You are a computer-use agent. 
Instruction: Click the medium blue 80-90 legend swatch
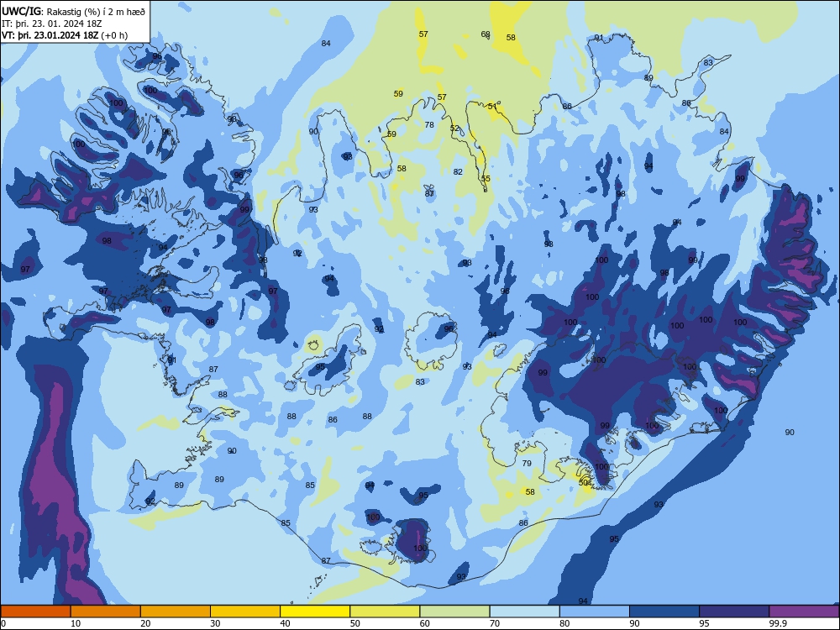coord(595,612)
